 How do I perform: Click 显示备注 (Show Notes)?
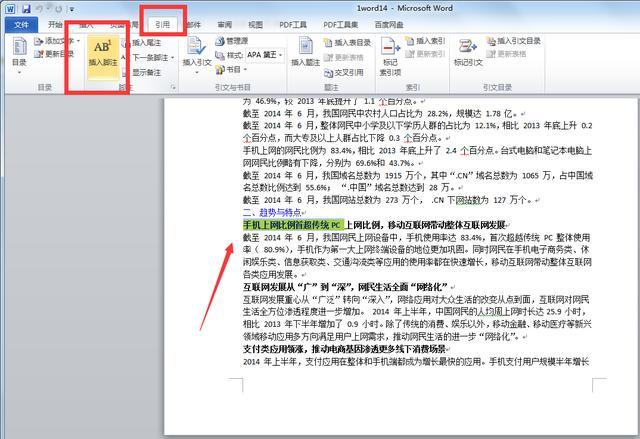pyautogui.click(x=143, y=73)
